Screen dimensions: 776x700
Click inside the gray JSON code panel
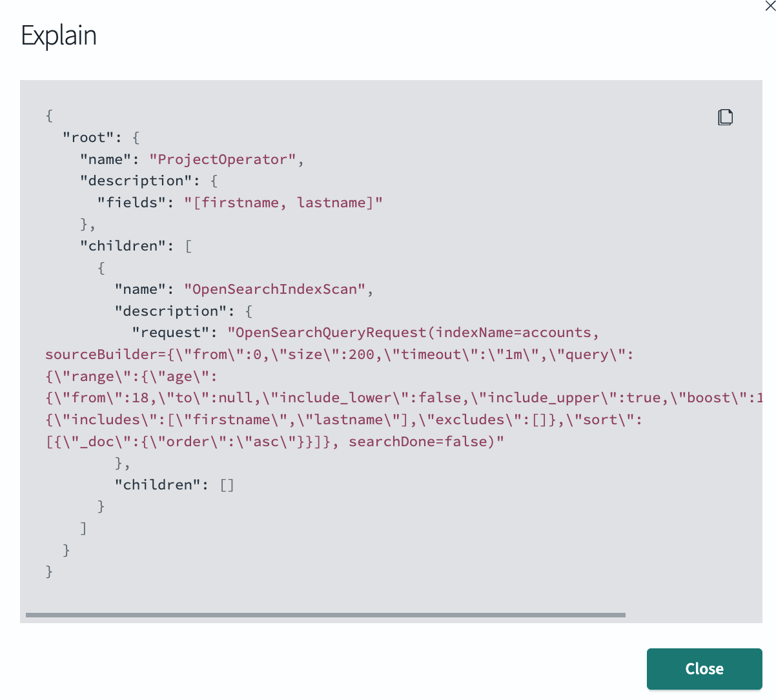pos(387,562)
